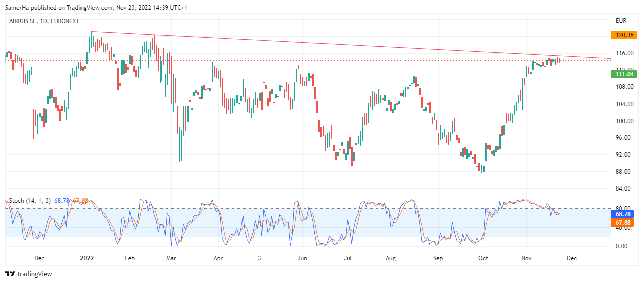Click the 100.00 price axis label
644x283 pixels.
coord(624,121)
